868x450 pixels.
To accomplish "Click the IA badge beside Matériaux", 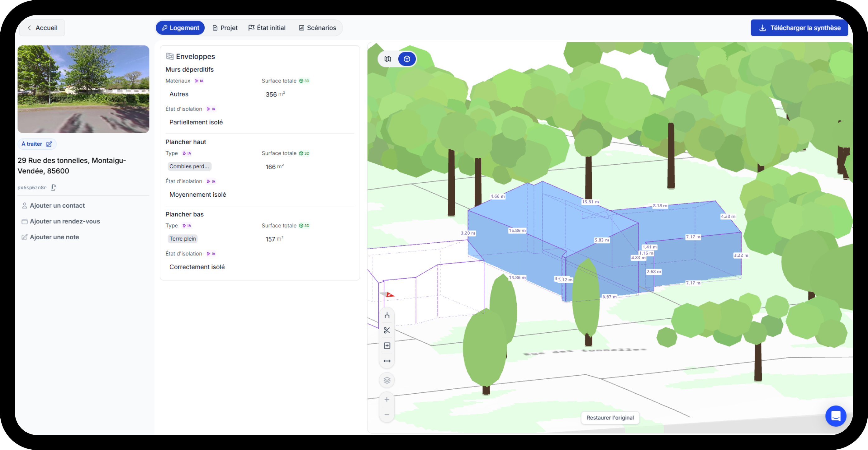I will [x=199, y=81].
